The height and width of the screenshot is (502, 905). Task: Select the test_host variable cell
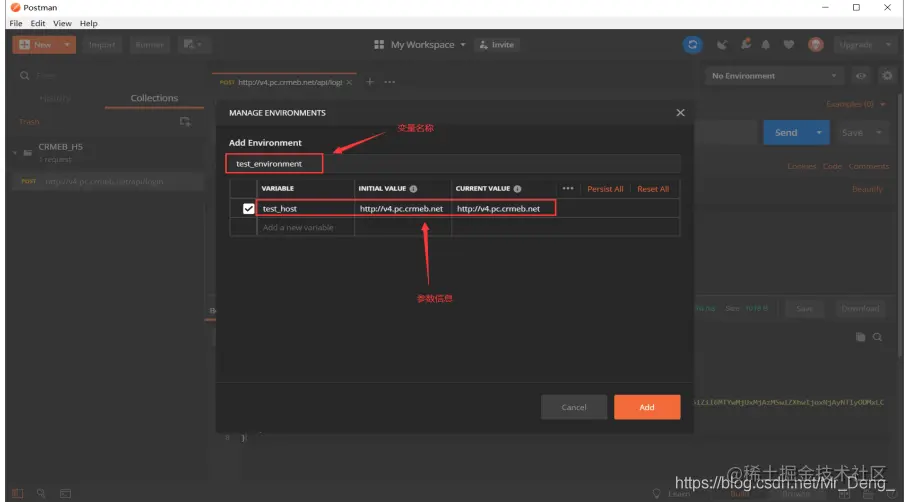pyautogui.click(x=305, y=208)
